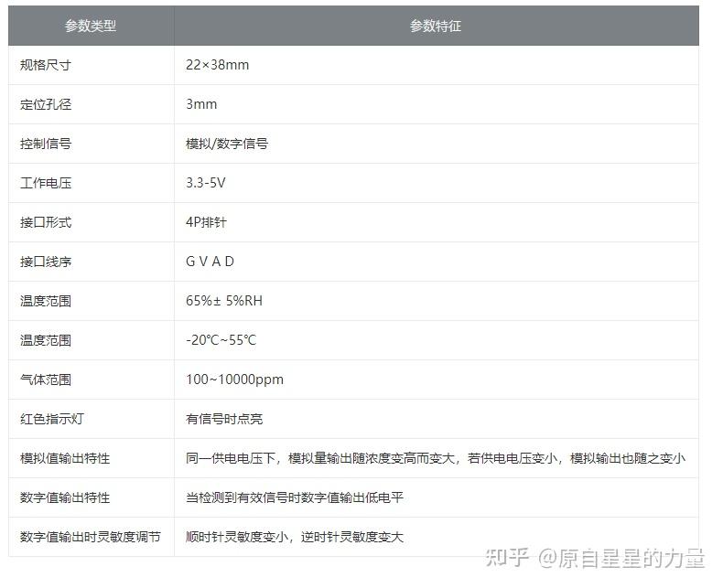723x588 pixels.
Task: Select the 规格尺寸 row label
Action: [46, 65]
